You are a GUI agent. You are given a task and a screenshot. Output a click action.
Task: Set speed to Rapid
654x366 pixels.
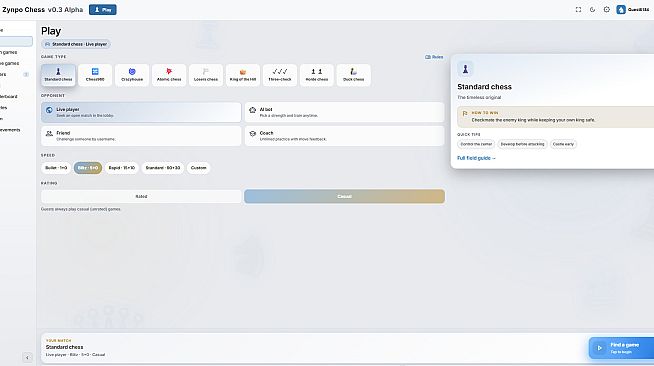point(122,168)
